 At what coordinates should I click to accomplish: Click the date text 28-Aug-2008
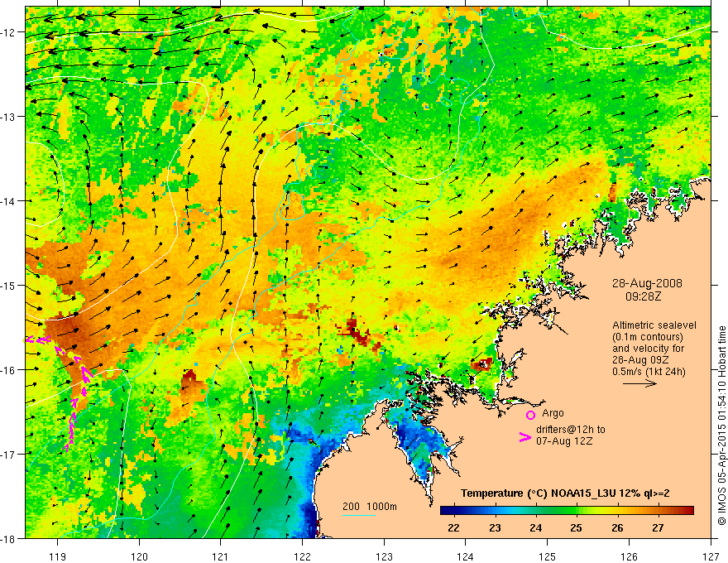coord(647,283)
